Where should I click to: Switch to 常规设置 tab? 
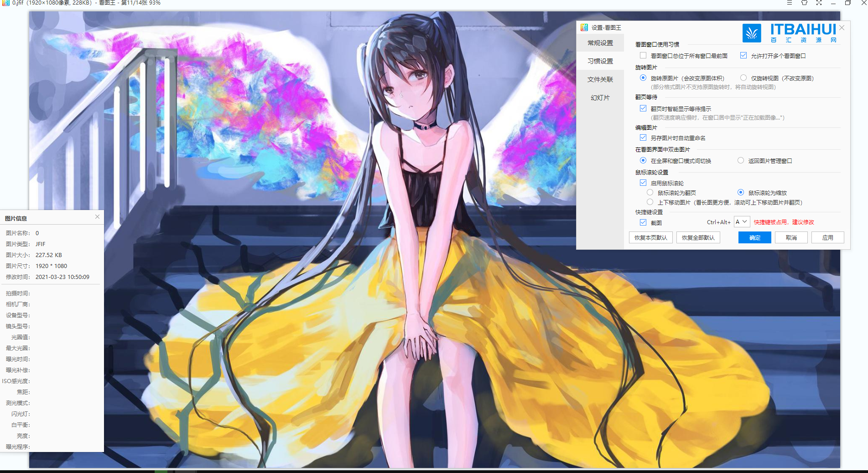[600, 43]
